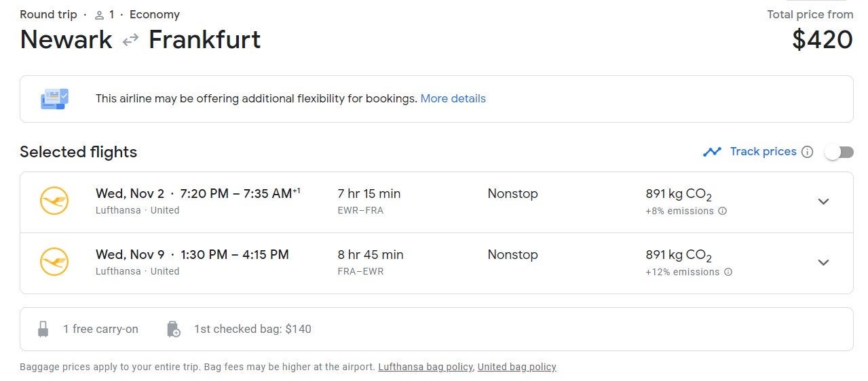This screenshot has width=868, height=381.
Task: Click the carry-on luggage icon
Action: tap(43, 329)
